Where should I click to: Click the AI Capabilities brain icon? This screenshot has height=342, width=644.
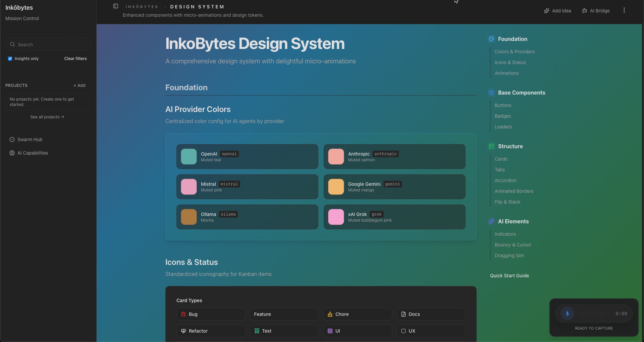point(12,153)
